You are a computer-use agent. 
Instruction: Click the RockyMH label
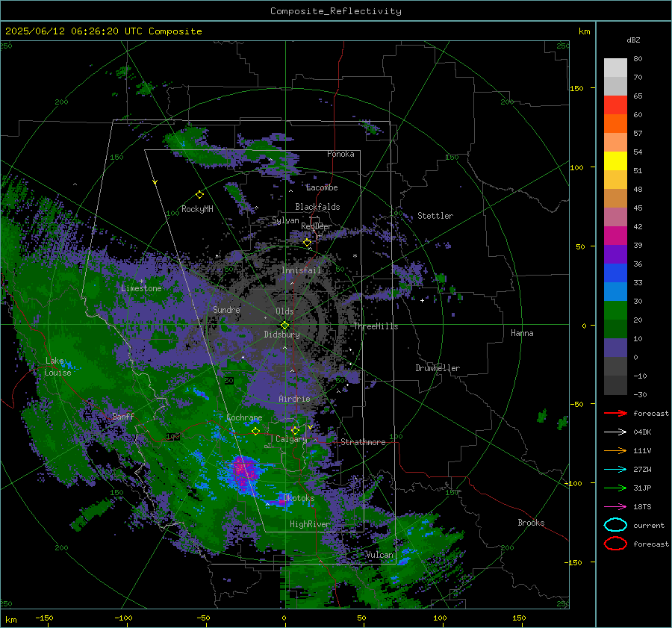pyautogui.click(x=197, y=209)
